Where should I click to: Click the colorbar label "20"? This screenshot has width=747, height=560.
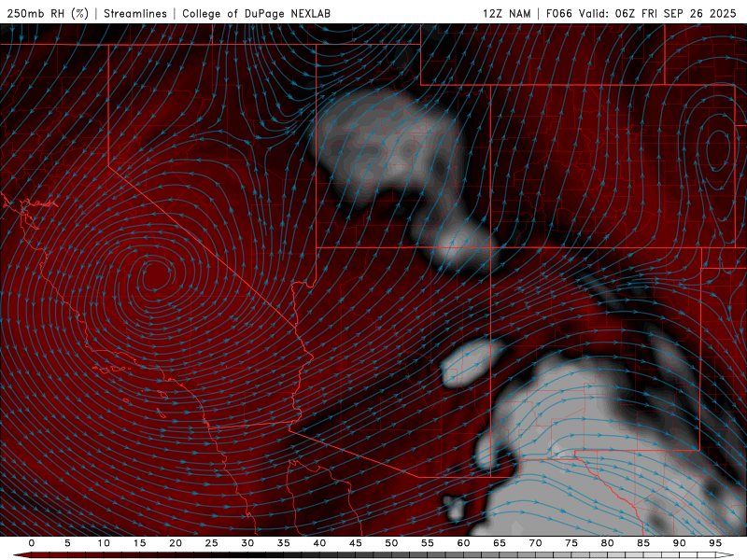pos(176,543)
